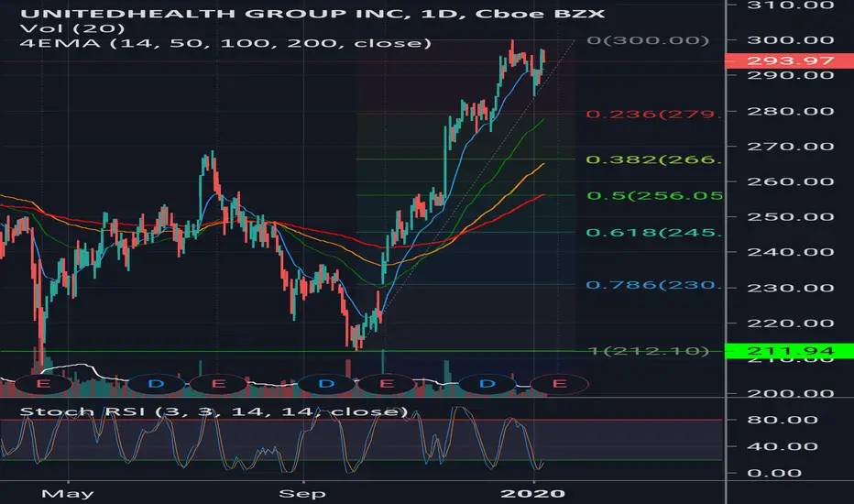Click the rightmost E earnings marker near 2020
Image resolution: width=854 pixels, height=504 pixels.
(x=559, y=384)
